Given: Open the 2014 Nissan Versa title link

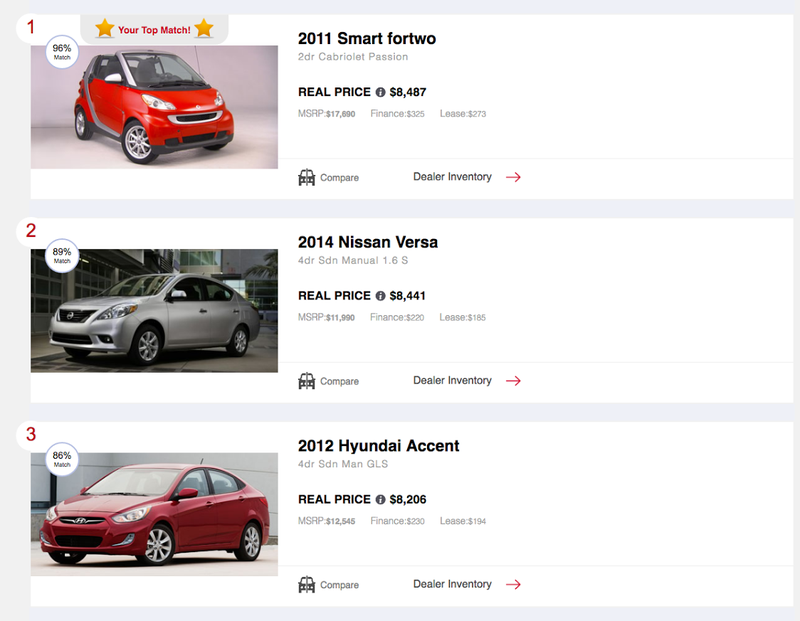Looking at the screenshot, I should point(368,242).
